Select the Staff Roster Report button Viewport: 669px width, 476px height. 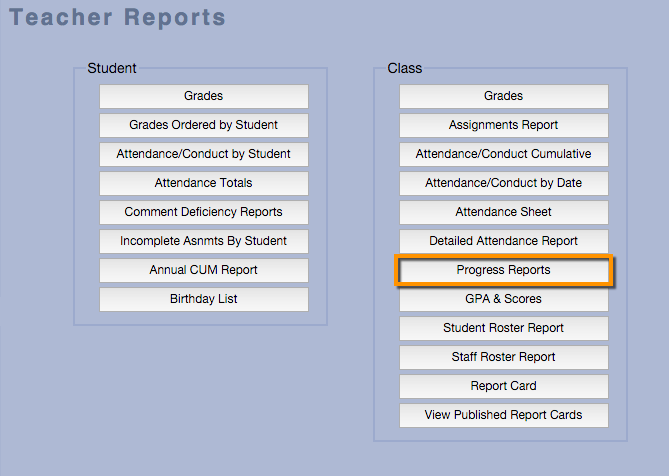coord(503,357)
